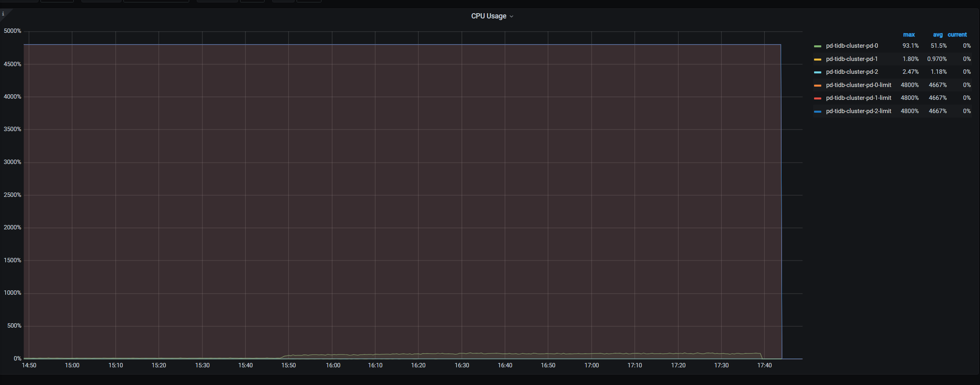Open cyan color swatch for pd-tidb-cluster-pd-2
The image size is (980, 385).
coord(818,72)
